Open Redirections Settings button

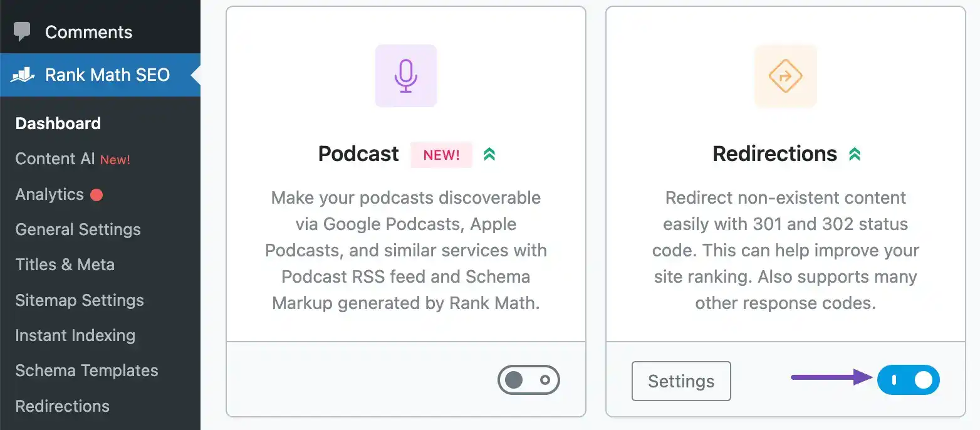click(681, 381)
